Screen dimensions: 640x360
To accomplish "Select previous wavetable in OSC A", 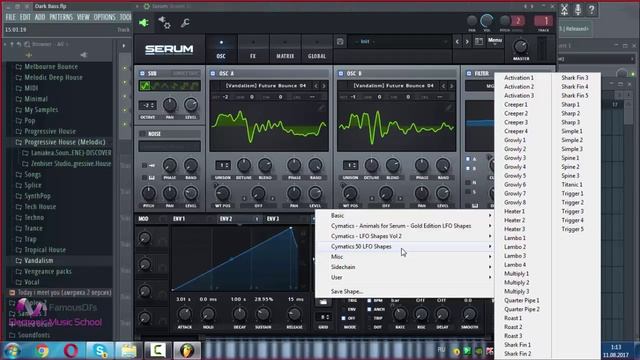I will click(316, 86).
